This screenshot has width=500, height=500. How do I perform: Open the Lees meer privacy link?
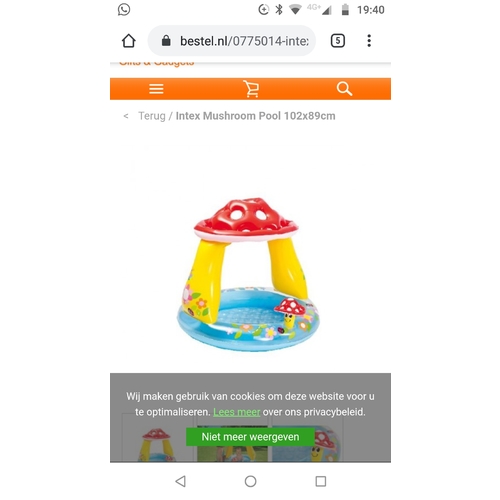click(x=237, y=412)
